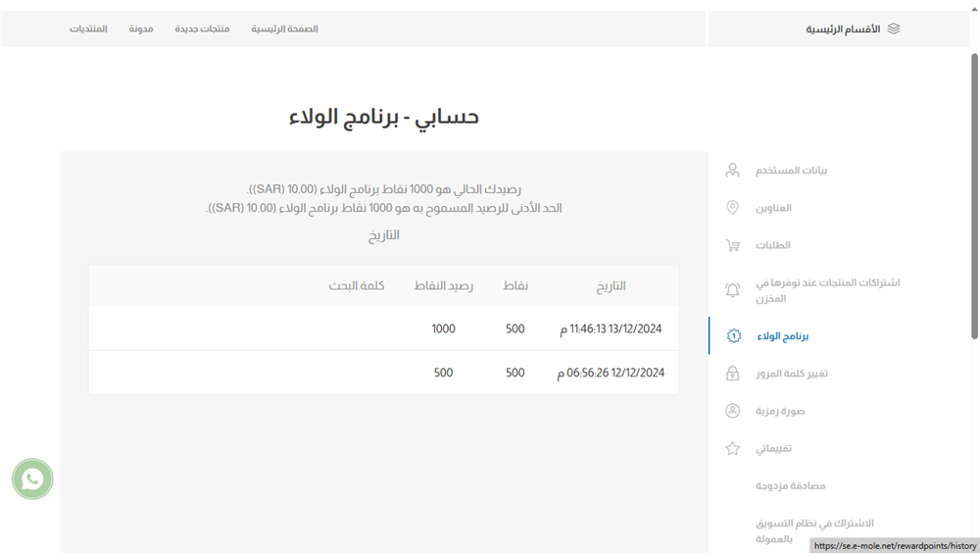Click the star icon beside تقييماتي

click(x=732, y=449)
